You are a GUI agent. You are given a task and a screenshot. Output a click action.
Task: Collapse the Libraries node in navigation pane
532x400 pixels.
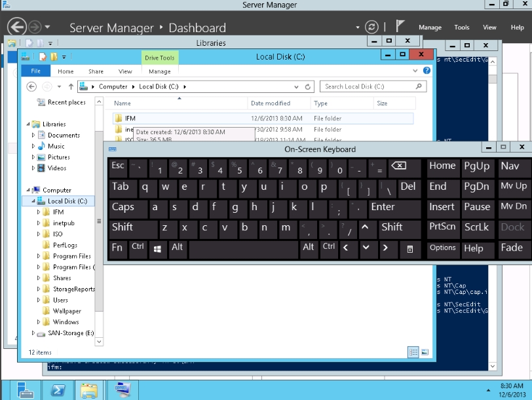28,124
